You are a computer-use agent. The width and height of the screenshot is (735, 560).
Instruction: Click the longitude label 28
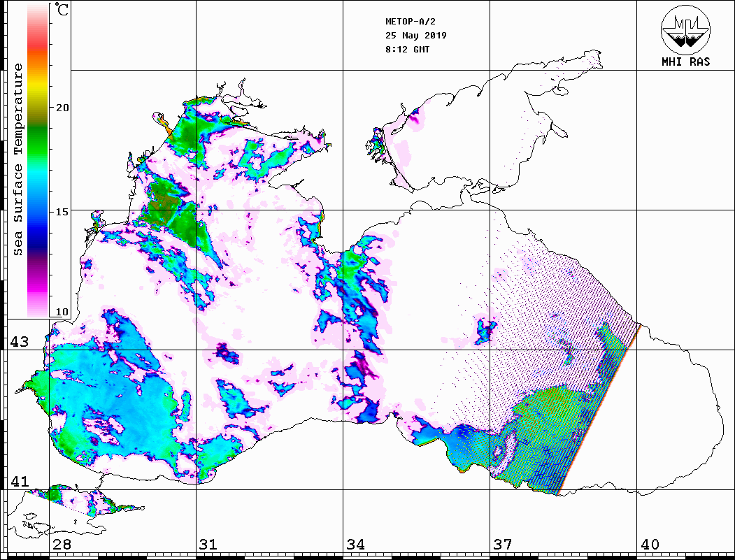62,544
